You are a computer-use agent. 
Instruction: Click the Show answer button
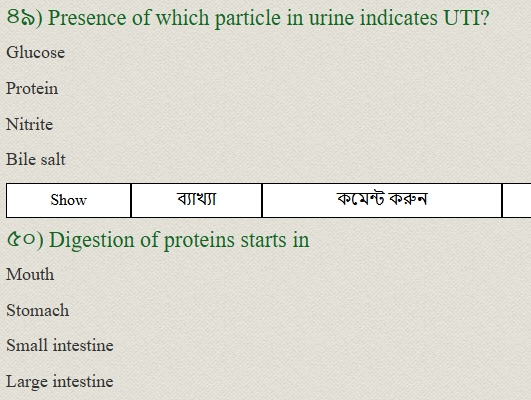pos(68,200)
